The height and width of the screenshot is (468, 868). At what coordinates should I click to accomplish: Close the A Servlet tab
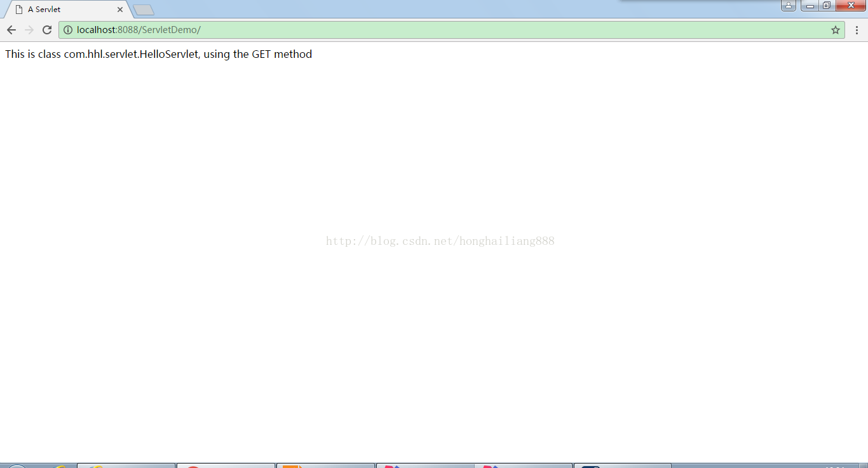[120, 10]
